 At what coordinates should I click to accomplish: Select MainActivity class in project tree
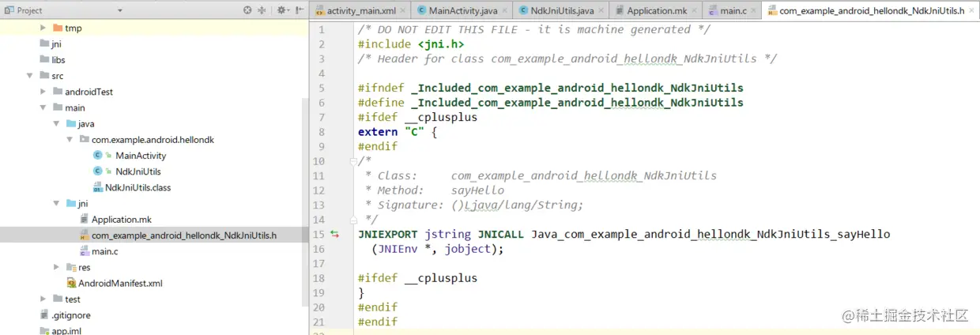coord(141,156)
